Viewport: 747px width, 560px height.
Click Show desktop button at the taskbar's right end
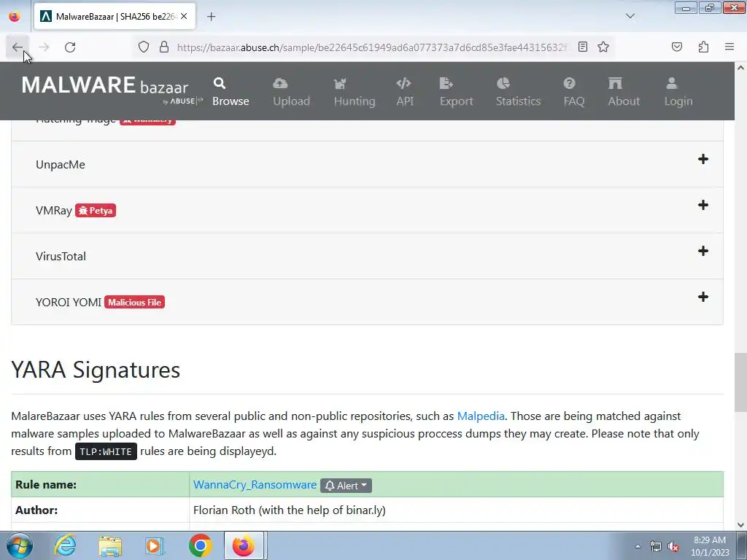point(742,545)
